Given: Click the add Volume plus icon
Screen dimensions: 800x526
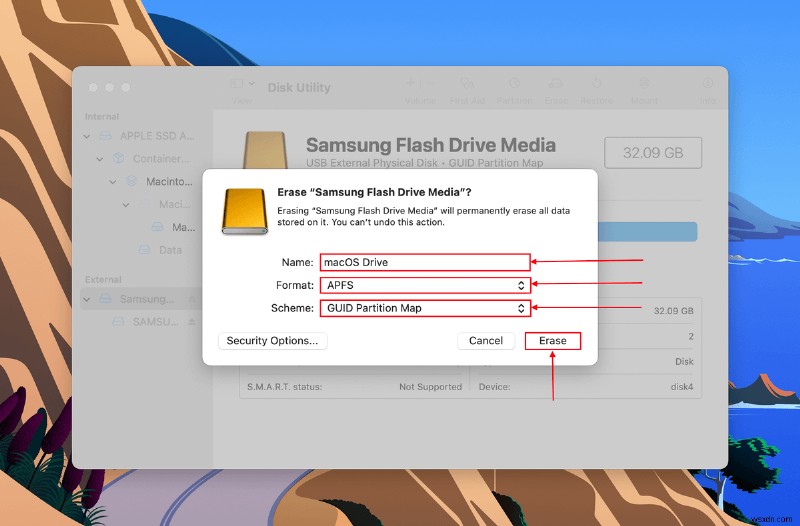Looking at the screenshot, I should tap(410, 83).
